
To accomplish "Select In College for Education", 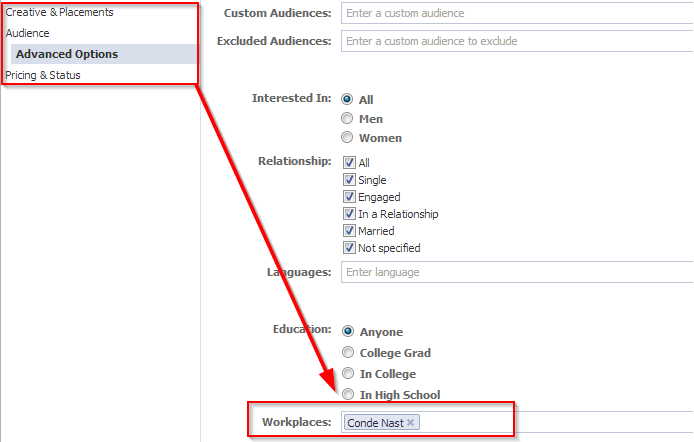I will pyautogui.click(x=348, y=373).
